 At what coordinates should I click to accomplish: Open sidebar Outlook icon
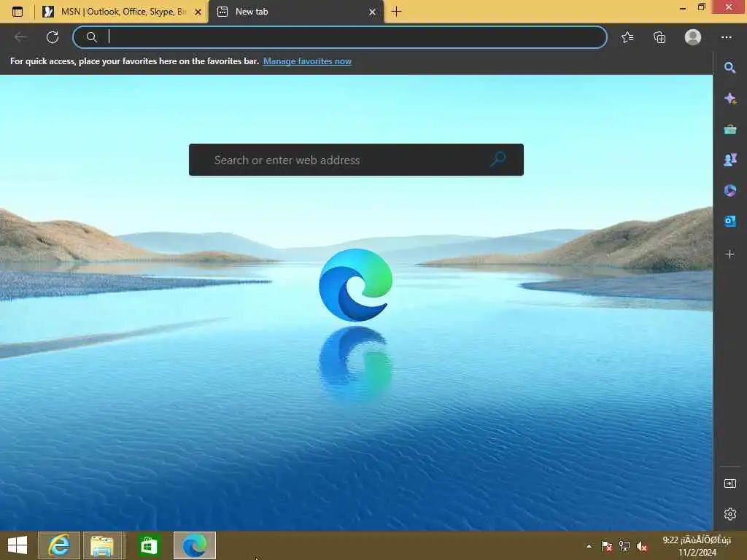[x=729, y=222]
